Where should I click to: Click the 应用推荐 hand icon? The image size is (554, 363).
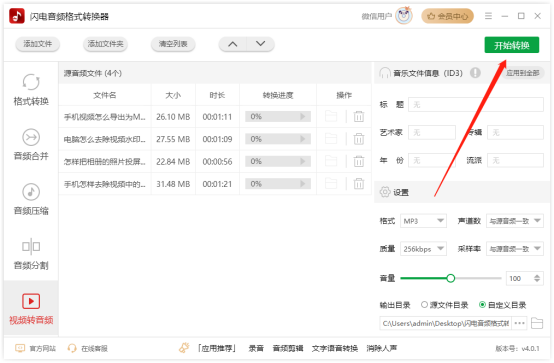click(184, 348)
